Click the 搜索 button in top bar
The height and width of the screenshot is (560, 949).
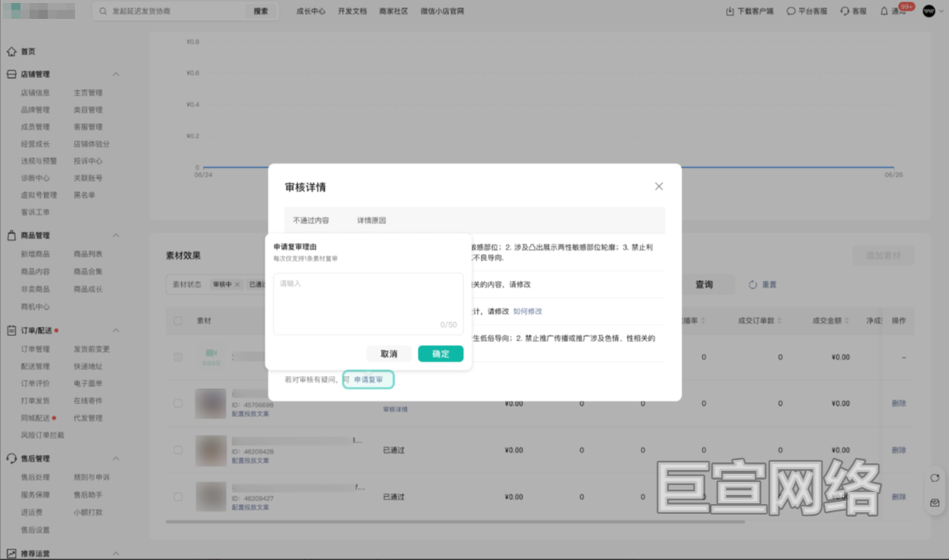tap(261, 11)
